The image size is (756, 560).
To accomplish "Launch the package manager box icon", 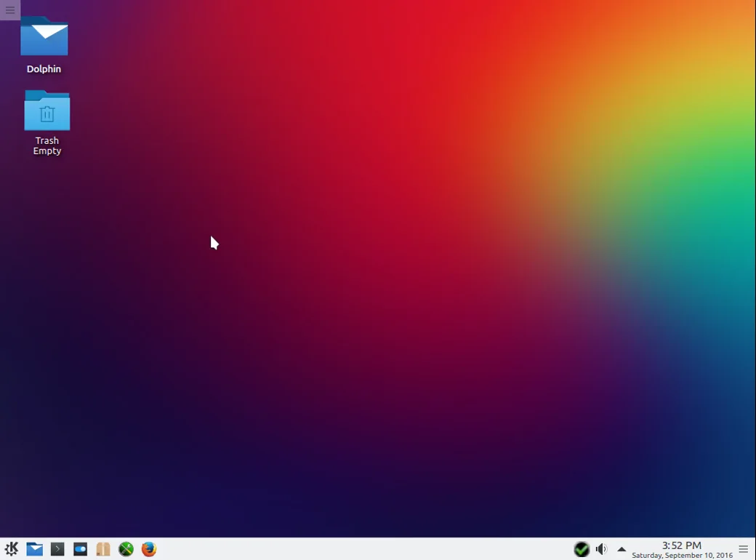I will pos(103,549).
